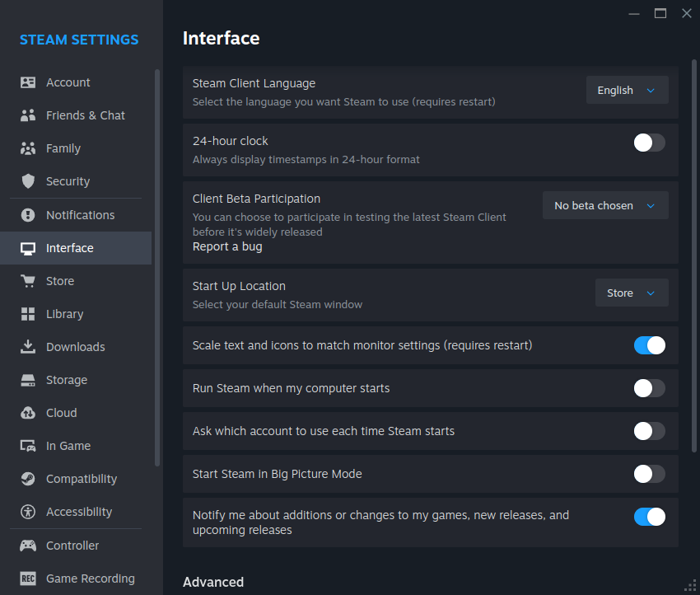Click the Game Recording REC icon
The image size is (700, 595).
click(x=28, y=579)
